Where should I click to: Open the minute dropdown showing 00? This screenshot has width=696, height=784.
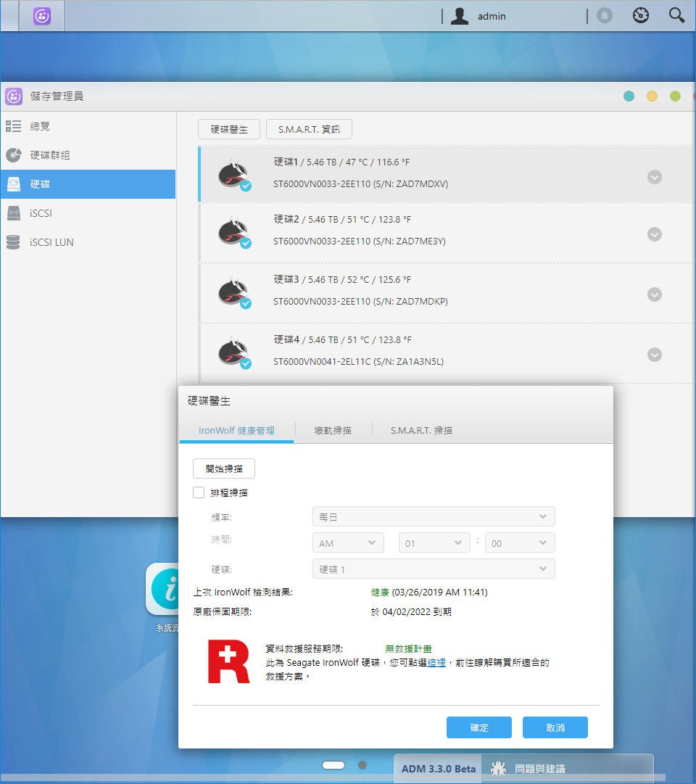click(520, 543)
